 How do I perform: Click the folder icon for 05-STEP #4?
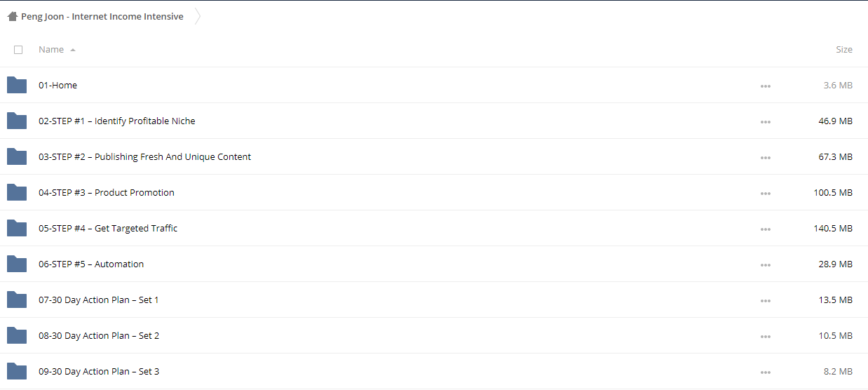pos(17,228)
